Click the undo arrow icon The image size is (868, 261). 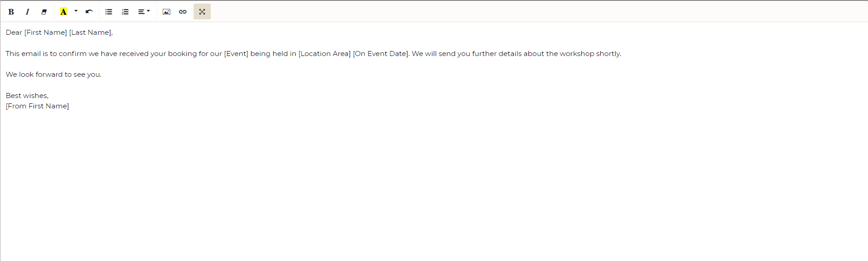[89, 12]
